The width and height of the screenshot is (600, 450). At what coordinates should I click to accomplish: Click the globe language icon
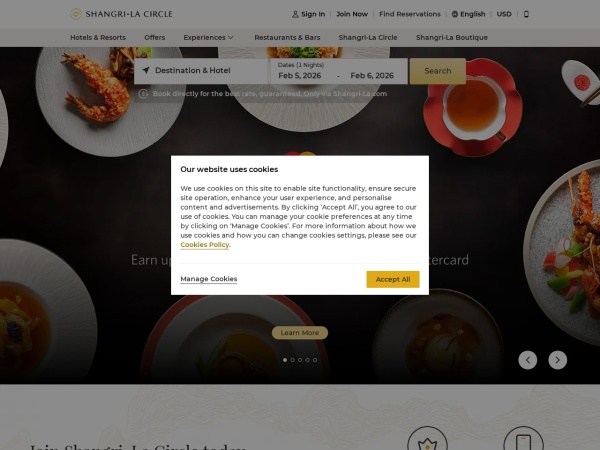(455, 14)
